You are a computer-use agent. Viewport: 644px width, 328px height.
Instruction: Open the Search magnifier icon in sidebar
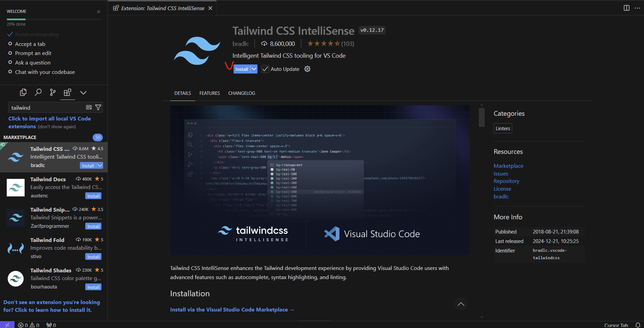tap(38, 92)
